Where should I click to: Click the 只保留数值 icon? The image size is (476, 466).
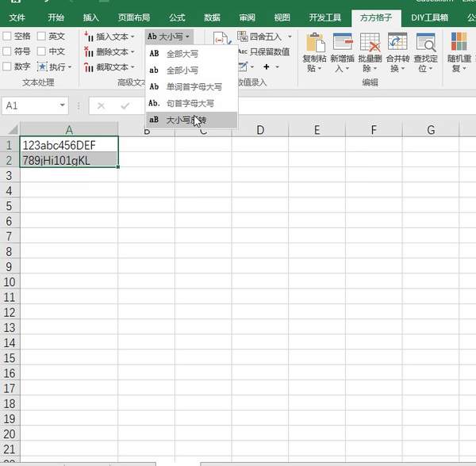(x=244, y=52)
